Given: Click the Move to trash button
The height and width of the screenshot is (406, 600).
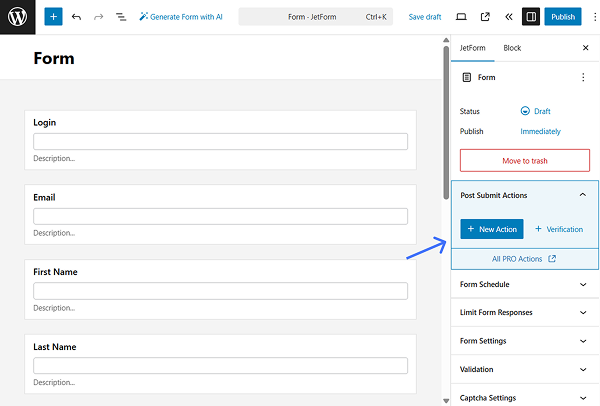Looking at the screenshot, I should click(x=525, y=160).
